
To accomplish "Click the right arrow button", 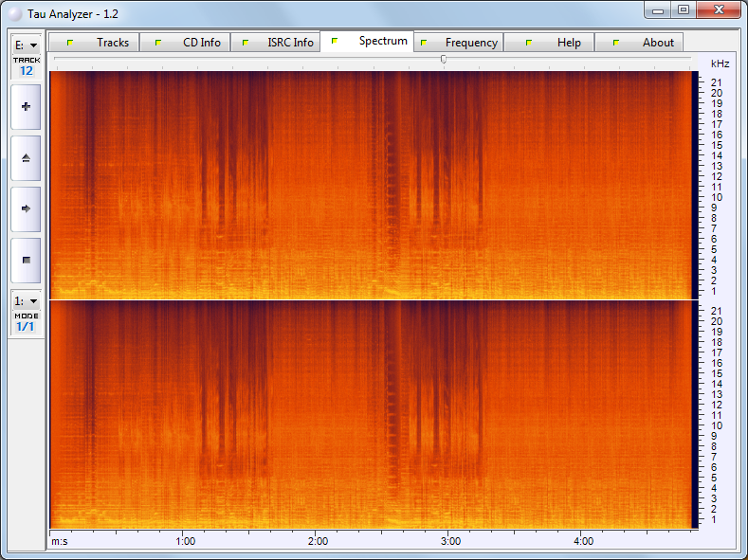I will point(26,208).
